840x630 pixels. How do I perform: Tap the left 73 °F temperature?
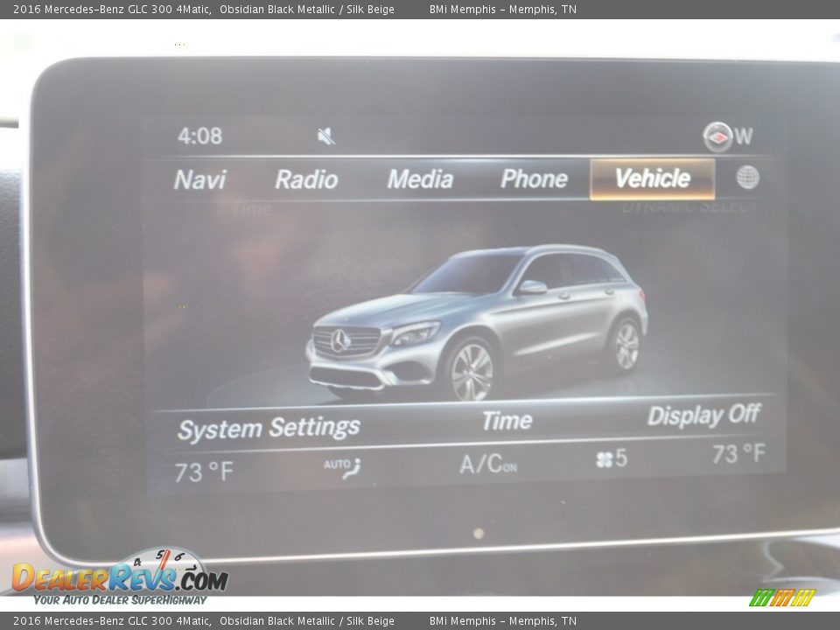pyautogui.click(x=204, y=472)
